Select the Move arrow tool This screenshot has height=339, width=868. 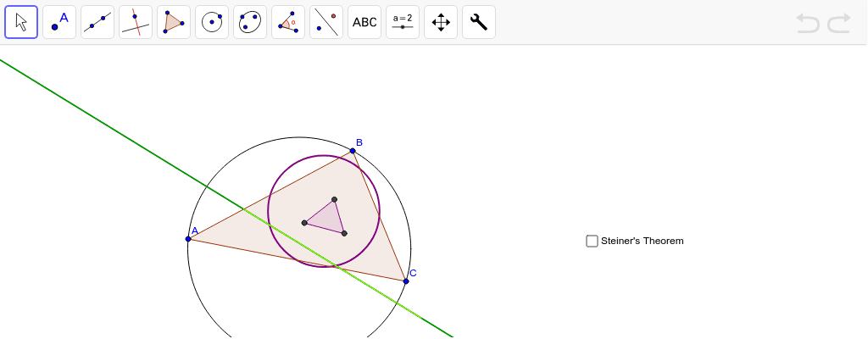pyautogui.click(x=21, y=22)
